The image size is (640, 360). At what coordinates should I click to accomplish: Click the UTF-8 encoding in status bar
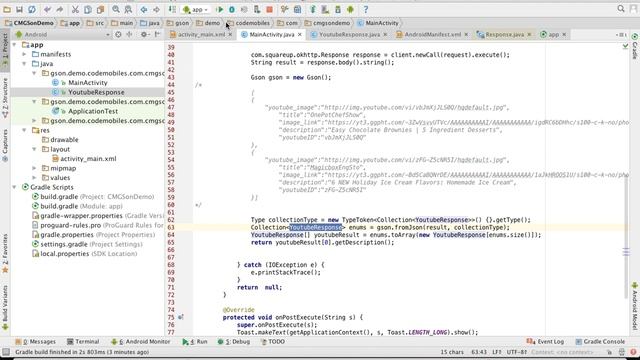click(x=517, y=352)
